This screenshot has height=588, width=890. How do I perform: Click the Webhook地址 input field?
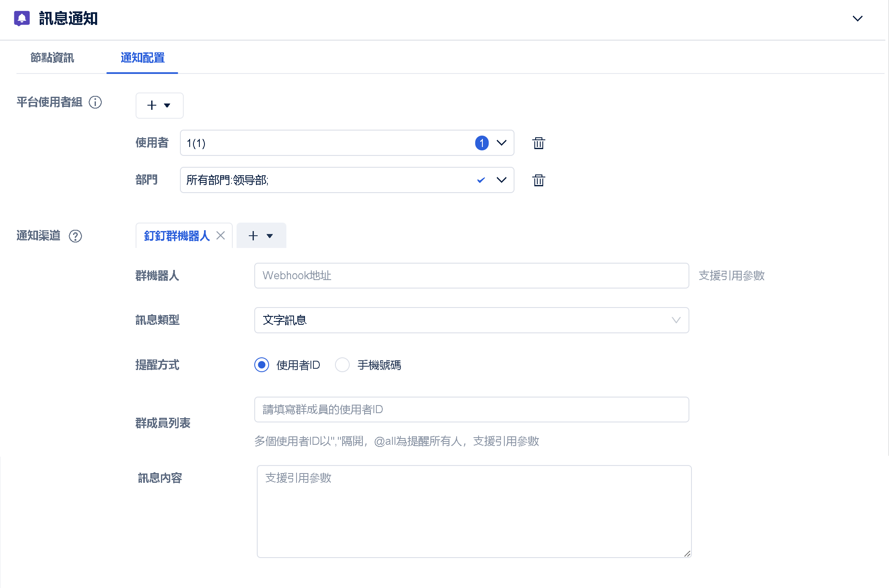pyautogui.click(x=471, y=275)
